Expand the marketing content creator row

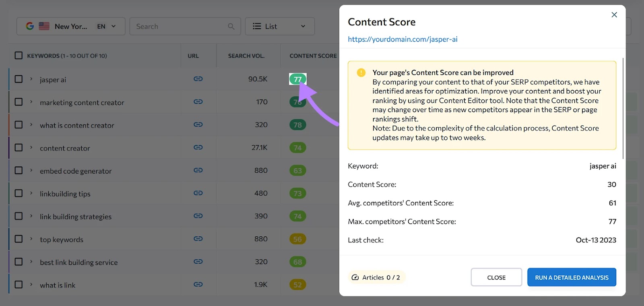click(31, 102)
